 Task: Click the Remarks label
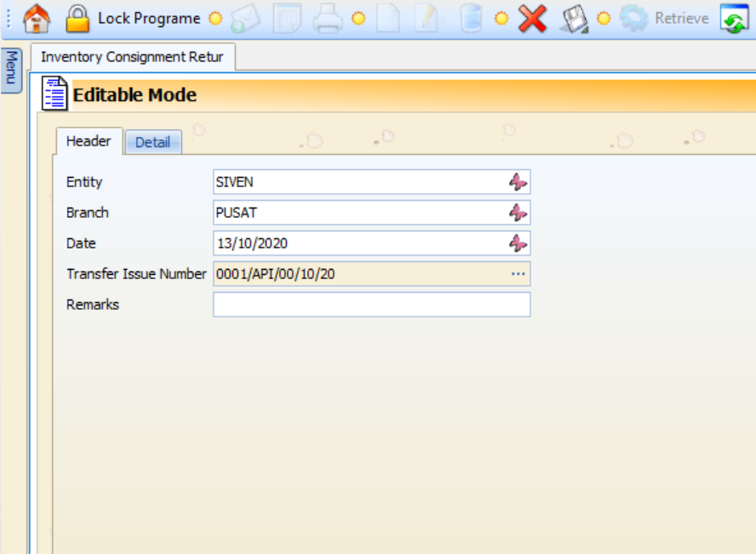pyautogui.click(x=93, y=305)
